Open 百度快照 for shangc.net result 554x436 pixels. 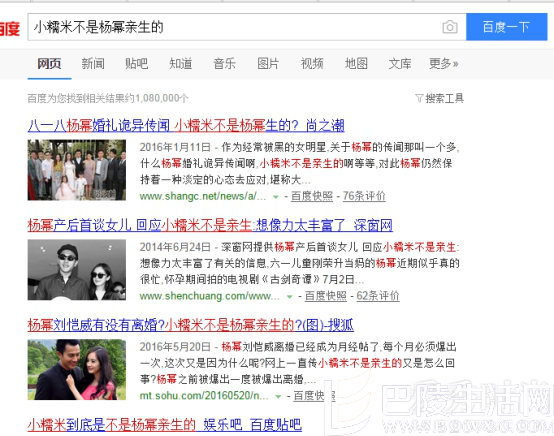tap(312, 196)
